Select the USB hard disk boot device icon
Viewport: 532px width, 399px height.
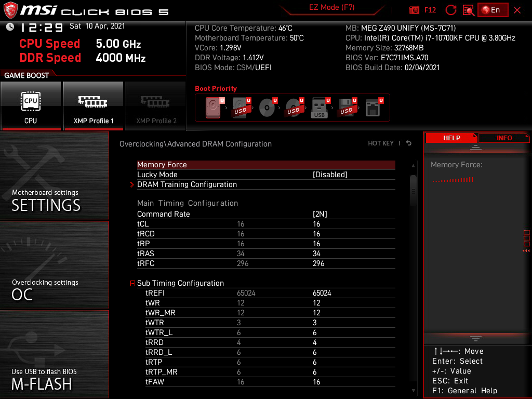coord(241,108)
